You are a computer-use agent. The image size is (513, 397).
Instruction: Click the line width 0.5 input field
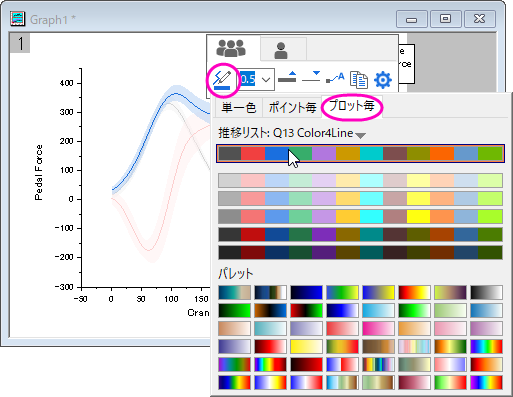tap(248, 80)
